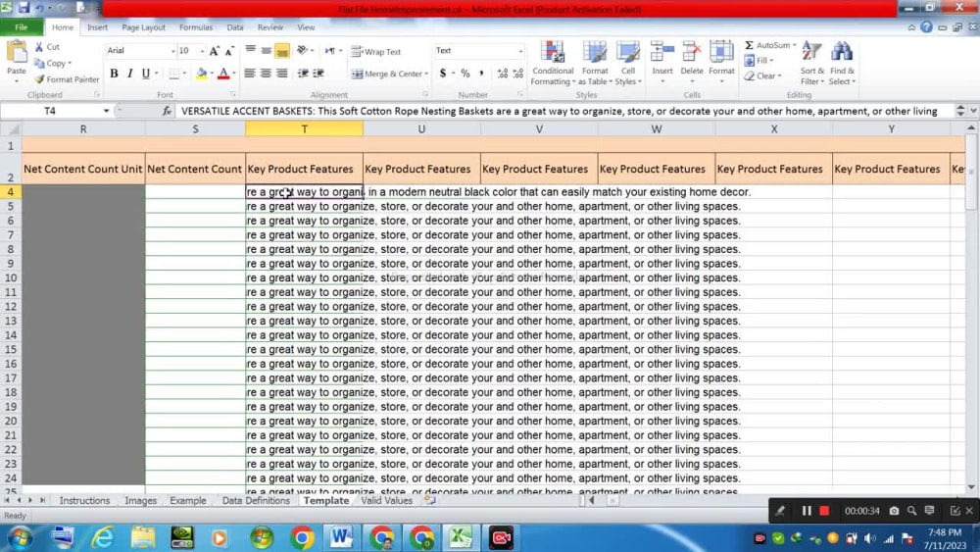
Task: Click the Middle Align icon
Action: [267, 51]
